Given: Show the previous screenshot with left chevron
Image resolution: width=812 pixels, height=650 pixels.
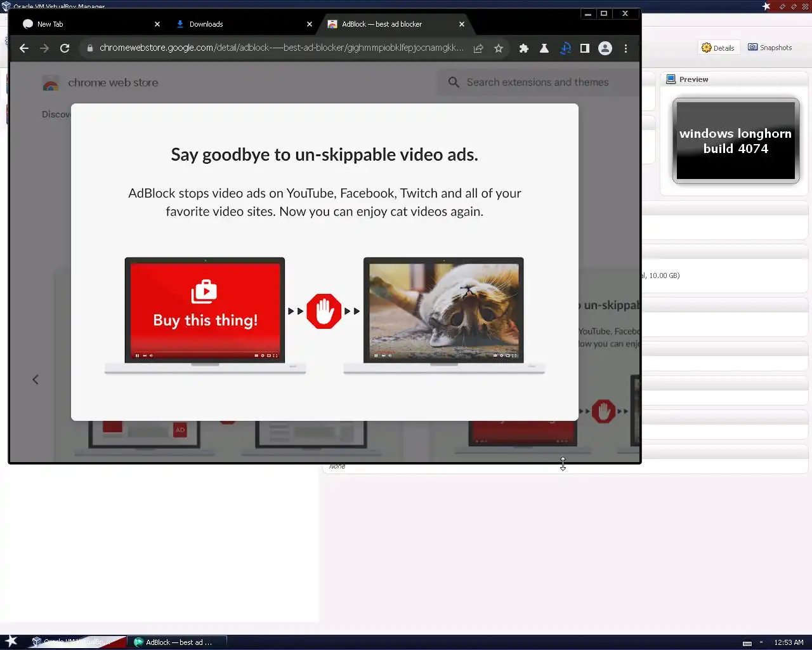Looking at the screenshot, I should pyautogui.click(x=36, y=380).
